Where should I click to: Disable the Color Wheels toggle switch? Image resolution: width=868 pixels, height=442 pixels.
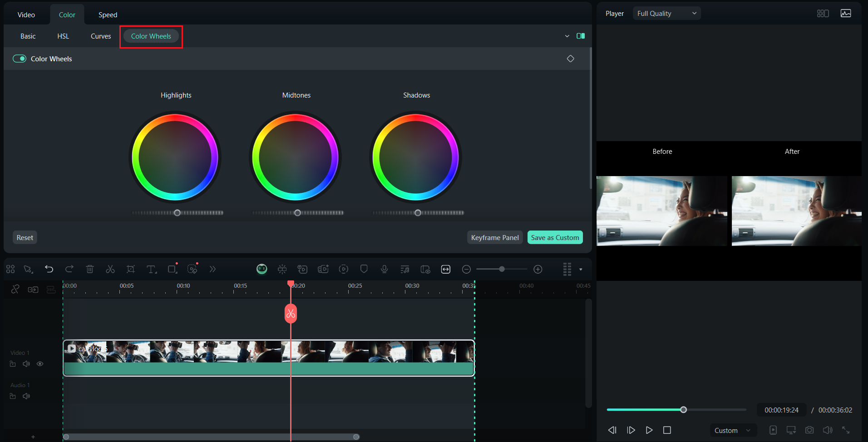20,58
